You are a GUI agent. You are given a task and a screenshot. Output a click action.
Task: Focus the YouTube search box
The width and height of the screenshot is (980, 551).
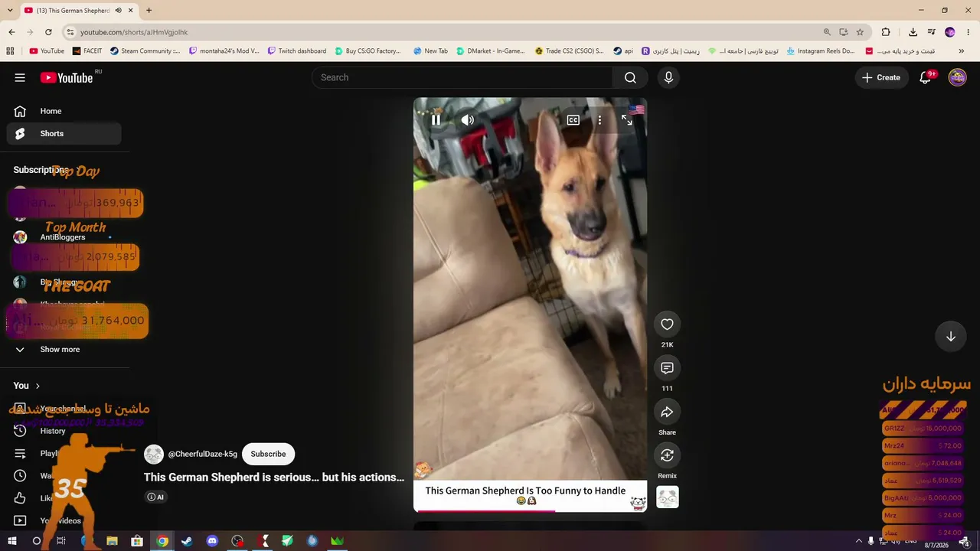pyautogui.click(x=462, y=77)
